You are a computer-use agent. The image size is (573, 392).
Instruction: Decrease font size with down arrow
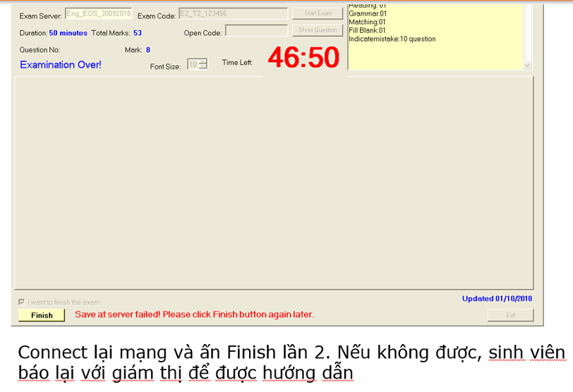pyautogui.click(x=203, y=68)
